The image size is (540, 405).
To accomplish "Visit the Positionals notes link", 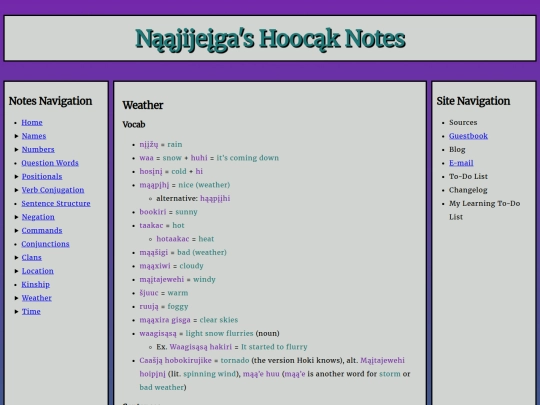I will (42, 176).
